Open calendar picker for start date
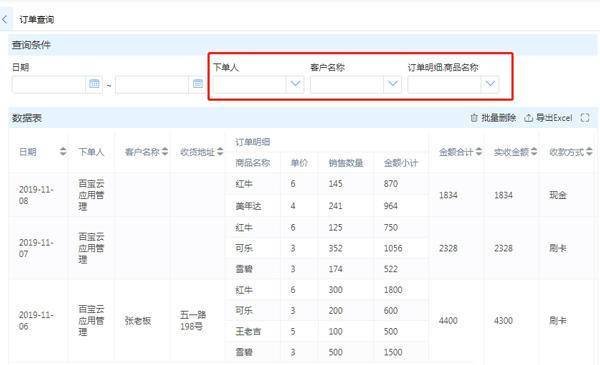This screenshot has width=600, height=365. point(94,83)
